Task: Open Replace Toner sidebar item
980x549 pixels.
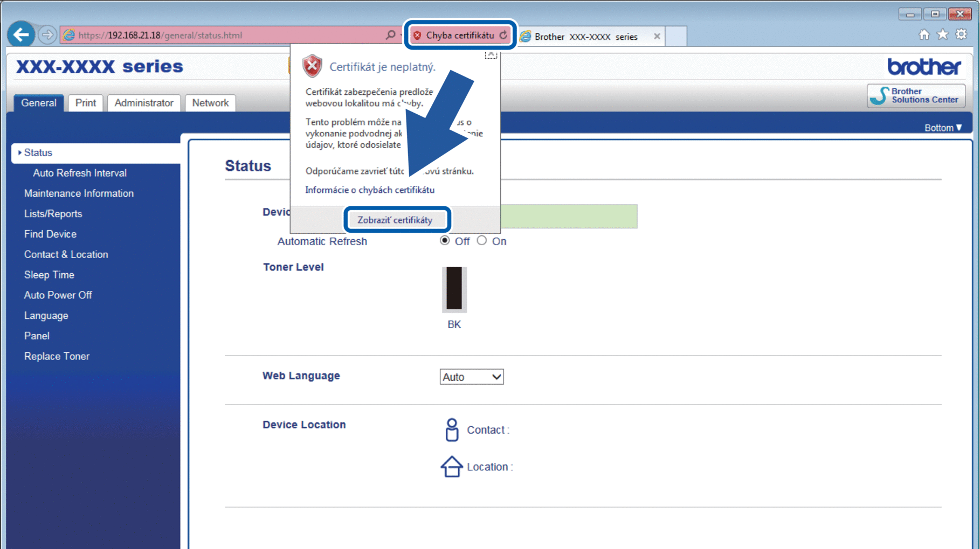Action: [x=57, y=356]
